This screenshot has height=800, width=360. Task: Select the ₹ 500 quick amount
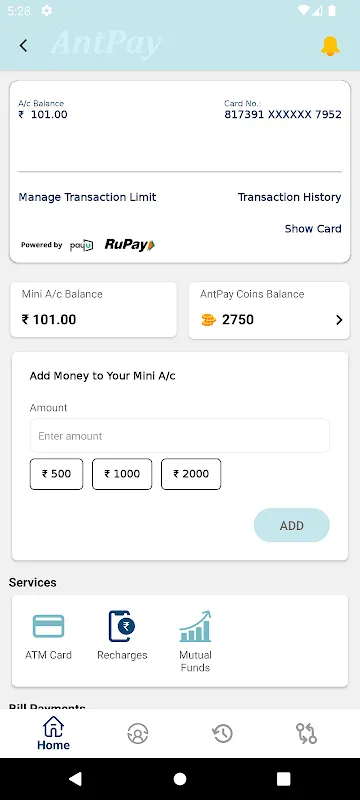coord(56,474)
